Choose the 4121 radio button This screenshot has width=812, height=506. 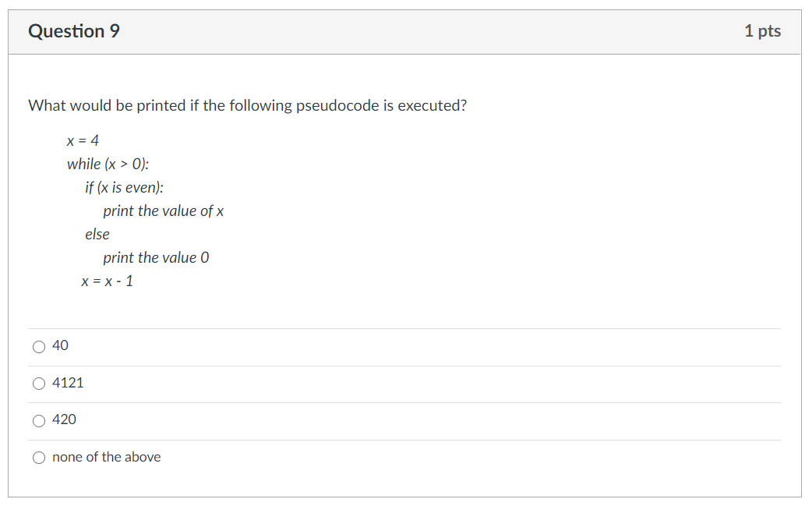click(39, 384)
